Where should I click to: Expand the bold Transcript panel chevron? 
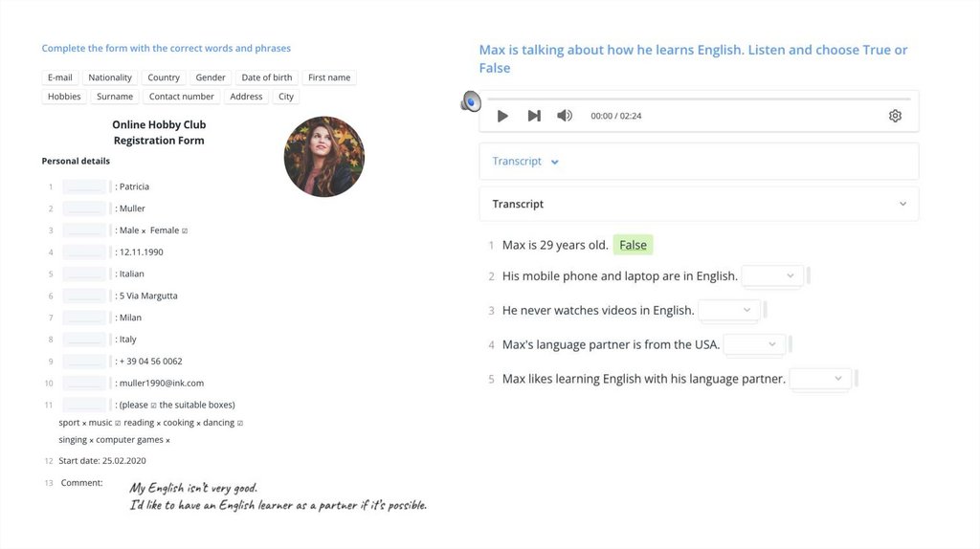pos(902,204)
